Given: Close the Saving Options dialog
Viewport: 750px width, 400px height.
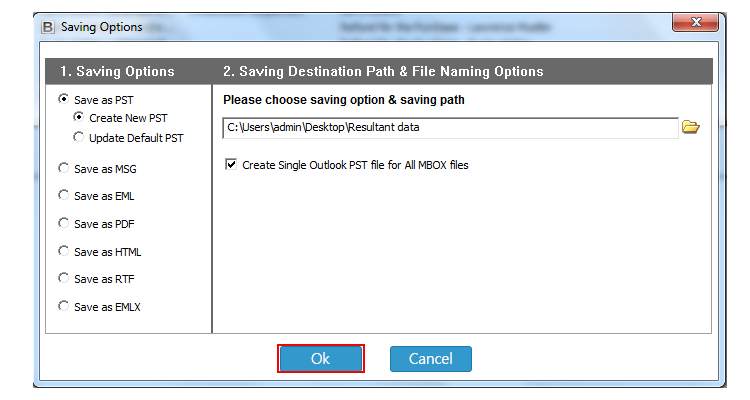Looking at the screenshot, I should point(695,22).
